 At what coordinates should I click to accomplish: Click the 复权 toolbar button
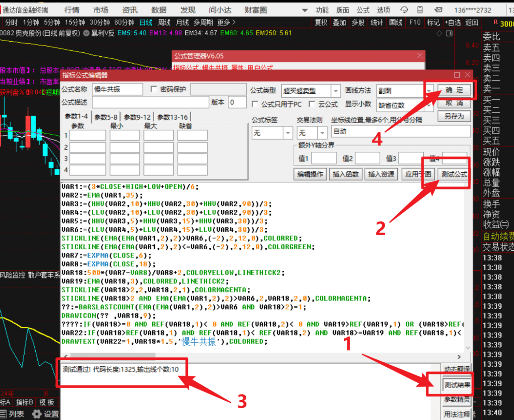pos(321,22)
